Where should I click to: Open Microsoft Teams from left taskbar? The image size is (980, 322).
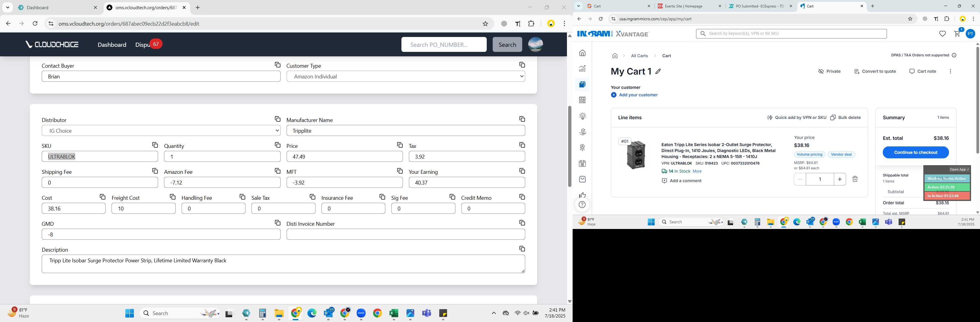[426, 313]
